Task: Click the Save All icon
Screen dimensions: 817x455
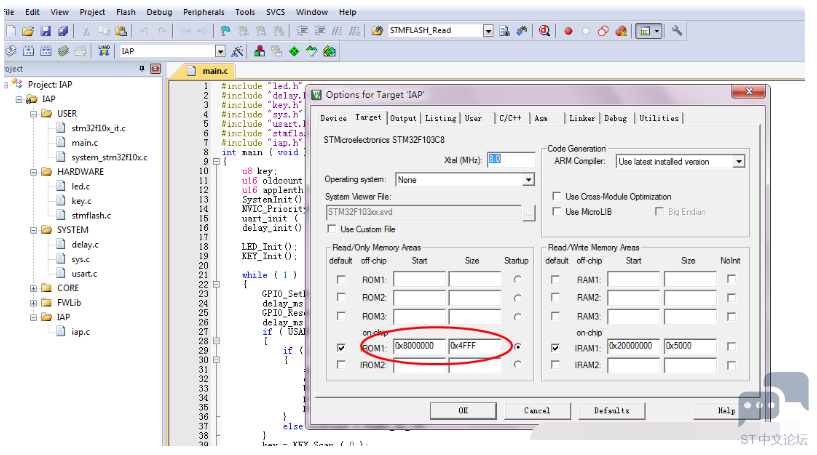Action: (x=63, y=31)
